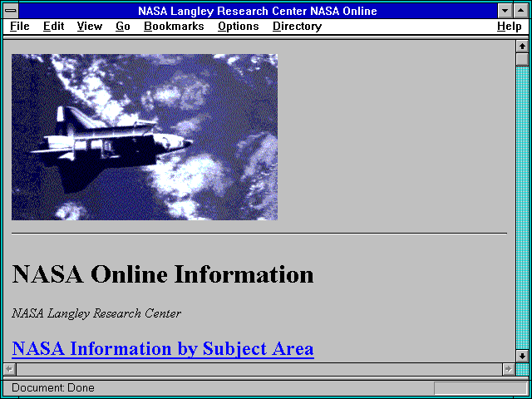
Task: Click the vertical scrollbar up arrow
Action: pos(522,47)
